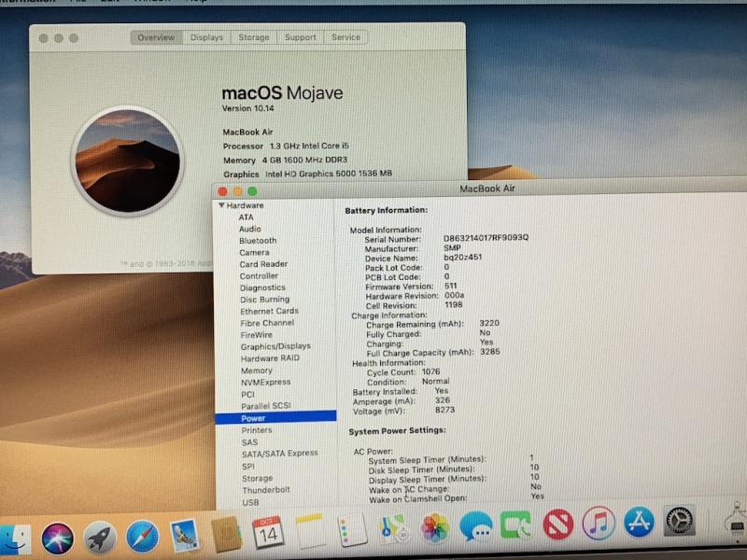The height and width of the screenshot is (560, 747).
Task: Select Storage in System Information sidebar
Action: point(258,478)
